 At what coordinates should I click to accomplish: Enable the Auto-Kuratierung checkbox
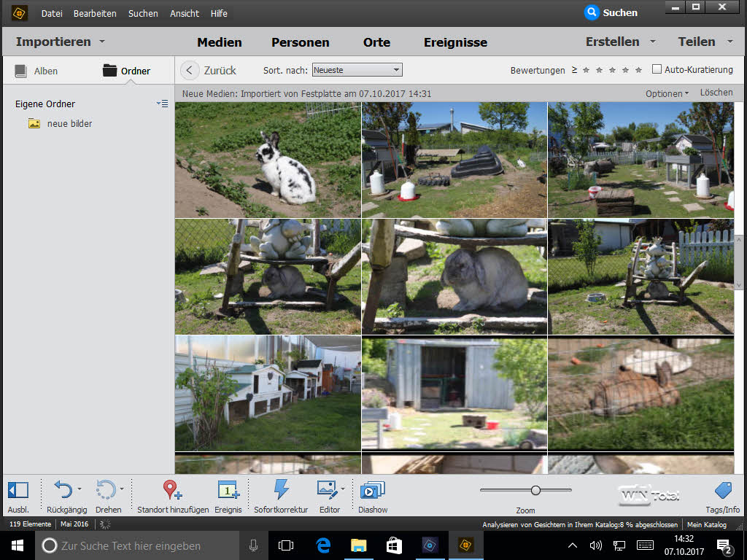tap(657, 69)
